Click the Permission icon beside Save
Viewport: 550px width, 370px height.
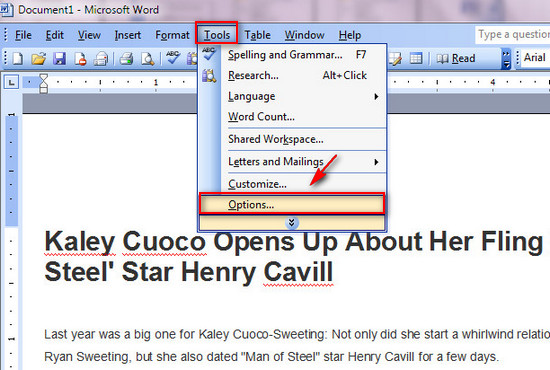[x=80, y=59]
